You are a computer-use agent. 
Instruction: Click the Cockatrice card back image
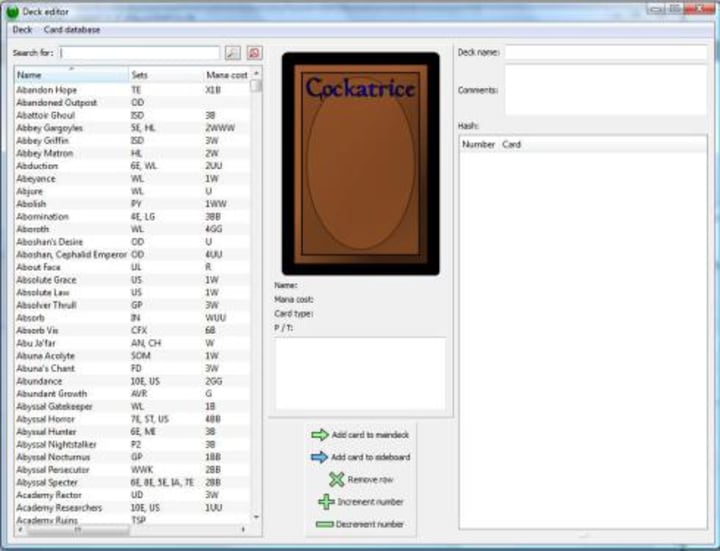(x=360, y=164)
